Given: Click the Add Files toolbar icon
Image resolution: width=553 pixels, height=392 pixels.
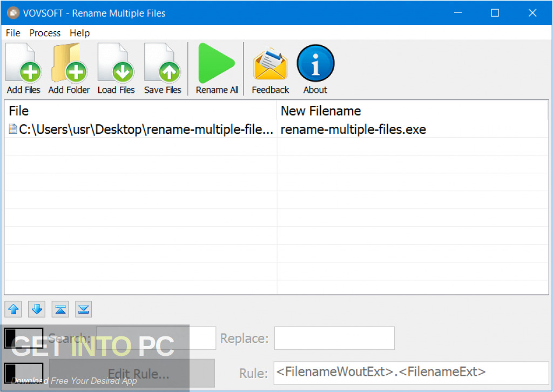Looking at the screenshot, I should click(x=24, y=69).
